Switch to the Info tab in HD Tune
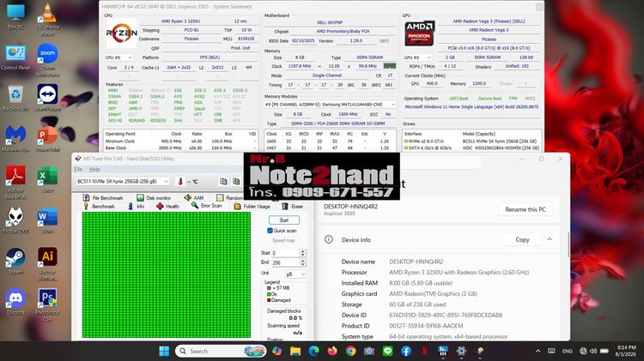644x361 pixels. (x=136, y=207)
